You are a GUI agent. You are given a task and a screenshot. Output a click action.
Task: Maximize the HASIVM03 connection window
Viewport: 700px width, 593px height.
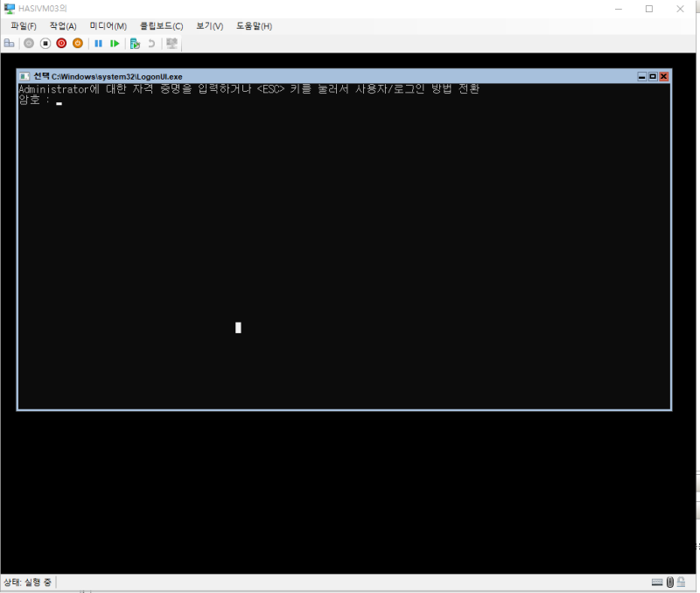pos(649,9)
